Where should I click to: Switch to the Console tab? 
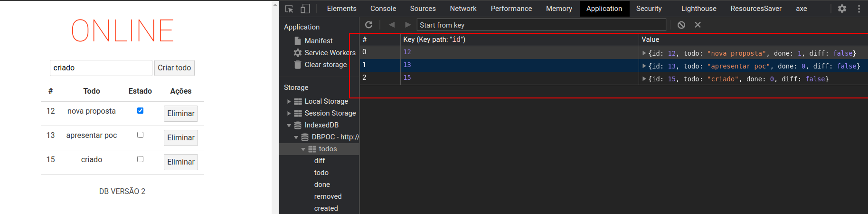383,9
